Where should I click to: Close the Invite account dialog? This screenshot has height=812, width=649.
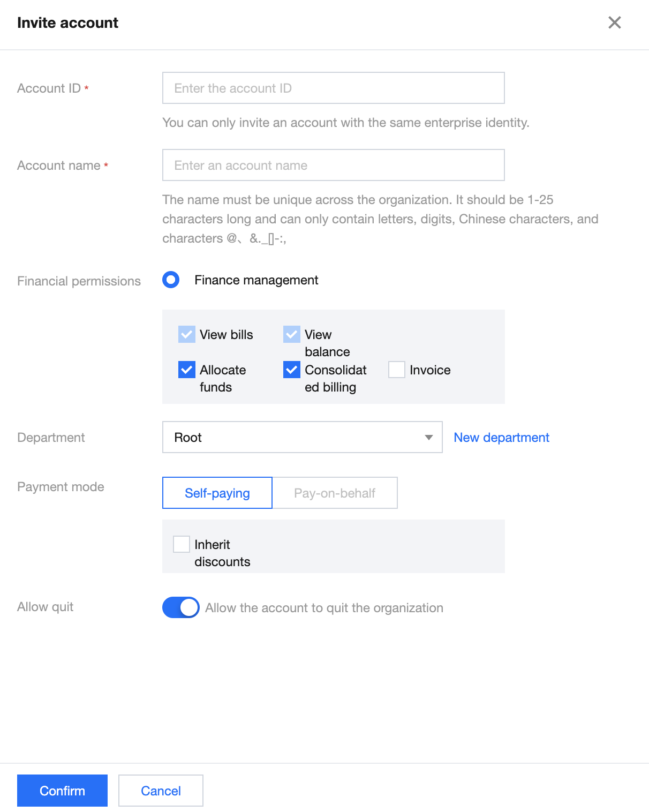614,22
